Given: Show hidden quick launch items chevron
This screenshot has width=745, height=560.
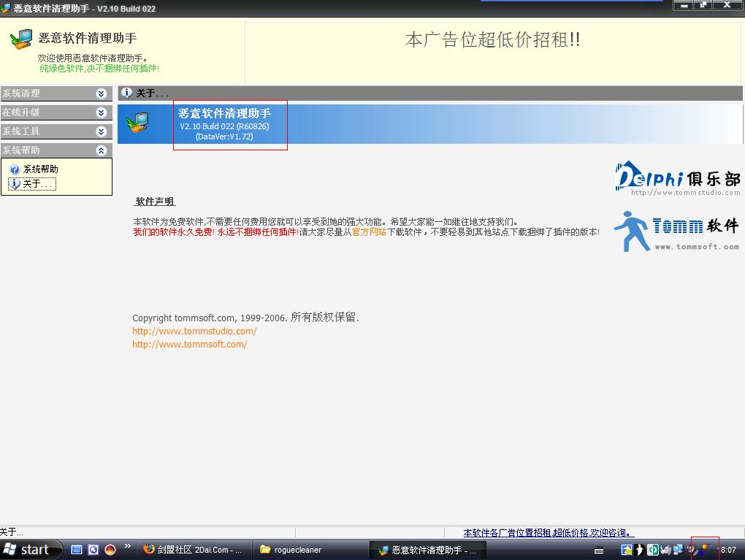Looking at the screenshot, I should [127, 546].
